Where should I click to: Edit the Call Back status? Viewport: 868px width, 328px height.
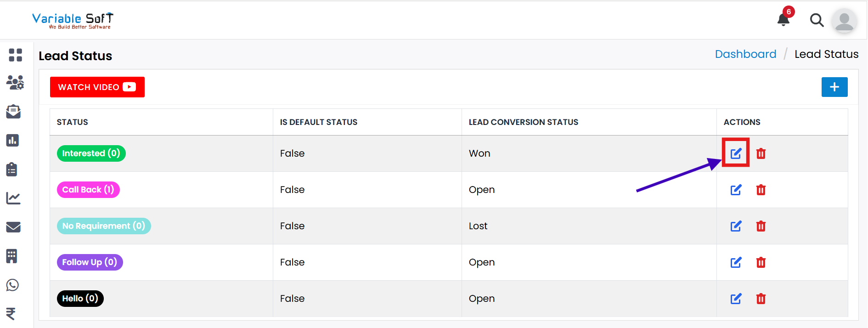click(x=736, y=190)
